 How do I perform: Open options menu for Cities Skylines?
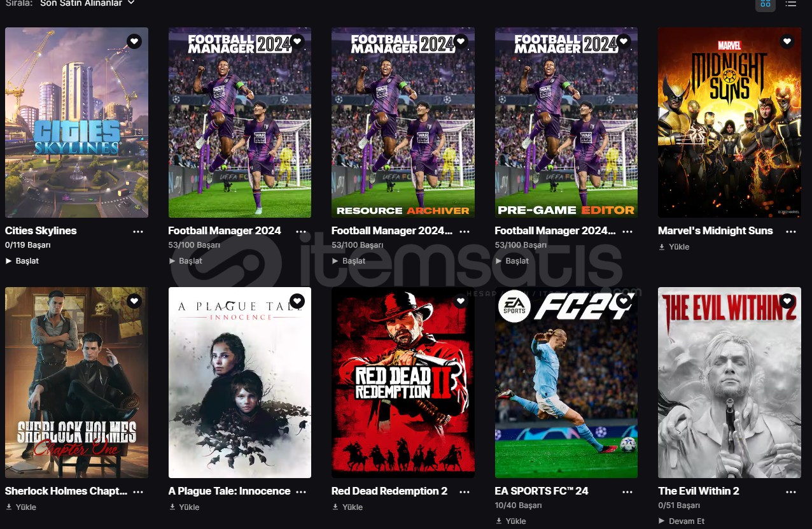click(138, 232)
